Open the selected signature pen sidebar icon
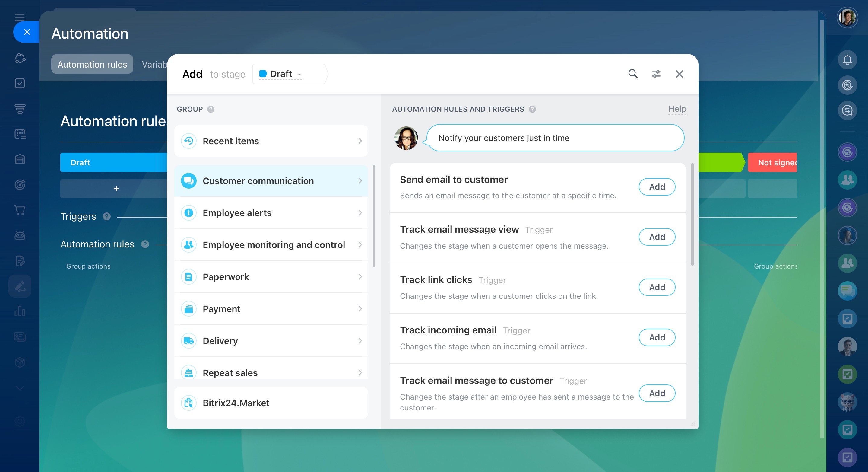Screen dimensions: 868x472 pos(20,286)
